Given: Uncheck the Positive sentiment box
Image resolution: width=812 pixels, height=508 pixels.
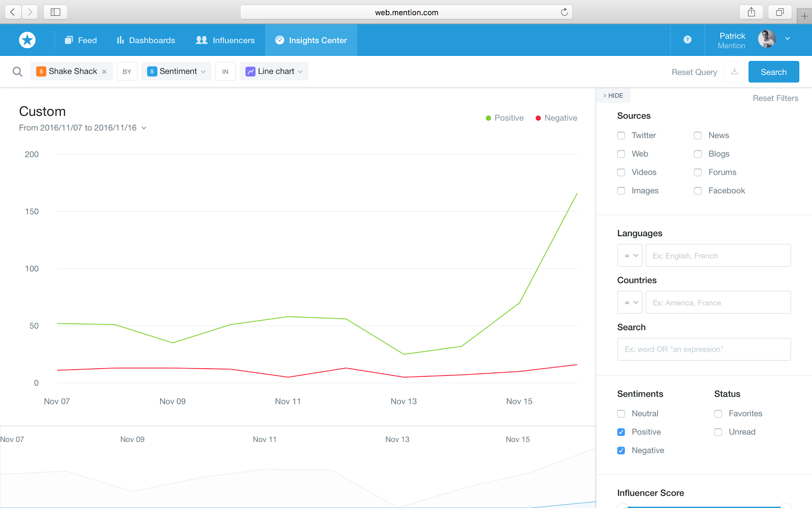Looking at the screenshot, I should pyautogui.click(x=621, y=432).
